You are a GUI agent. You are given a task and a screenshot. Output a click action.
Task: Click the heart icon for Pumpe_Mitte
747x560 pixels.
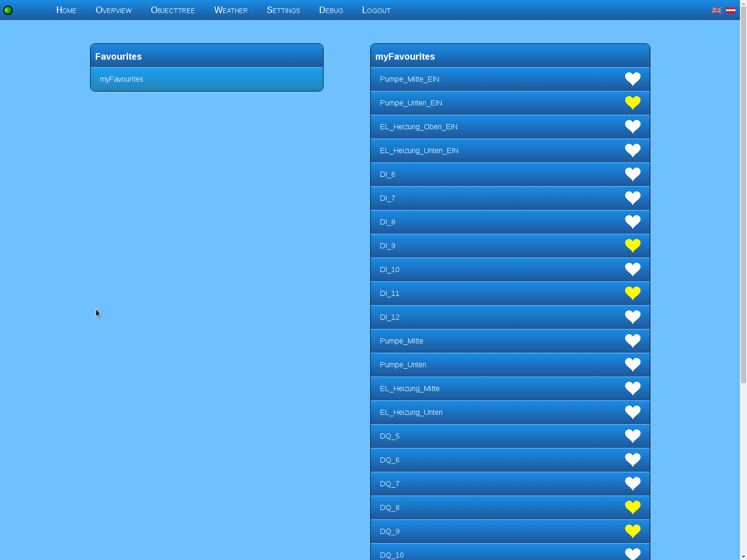(633, 341)
